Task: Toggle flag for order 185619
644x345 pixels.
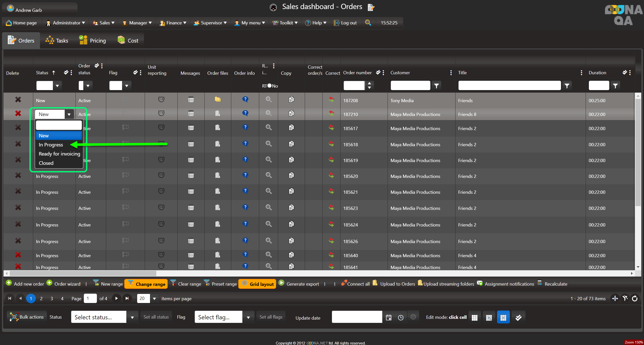Action: (x=126, y=160)
